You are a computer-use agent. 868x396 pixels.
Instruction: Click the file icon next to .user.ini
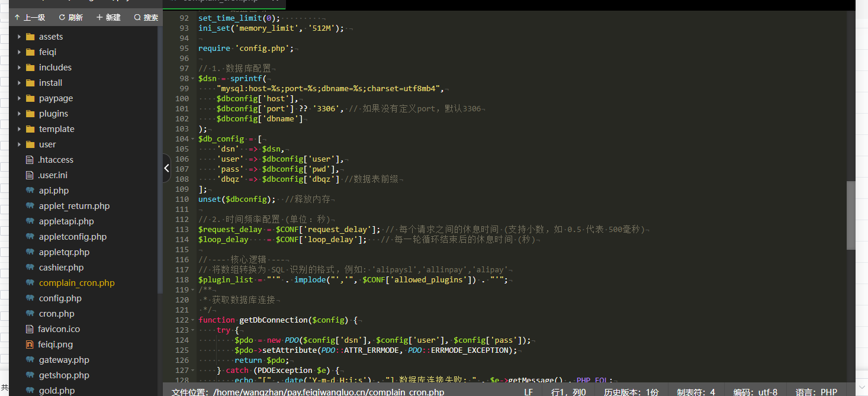[x=30, y=175]
